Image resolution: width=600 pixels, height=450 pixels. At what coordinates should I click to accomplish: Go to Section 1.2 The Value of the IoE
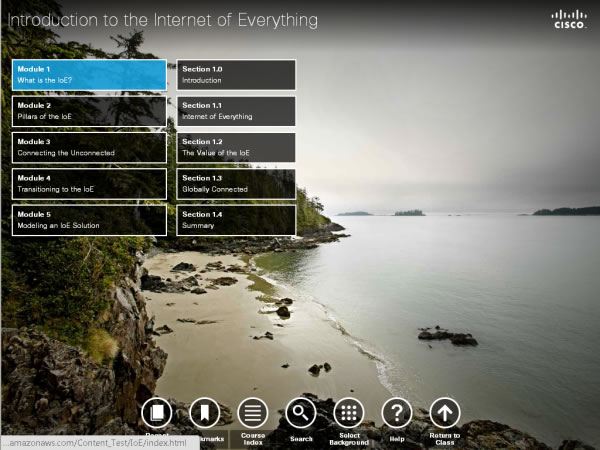point(236,147)
